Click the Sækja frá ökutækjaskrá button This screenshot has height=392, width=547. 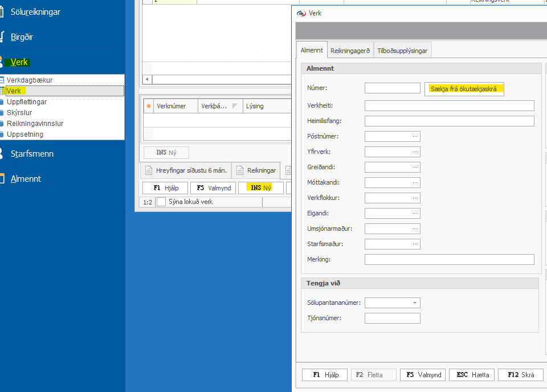(464, 89)
